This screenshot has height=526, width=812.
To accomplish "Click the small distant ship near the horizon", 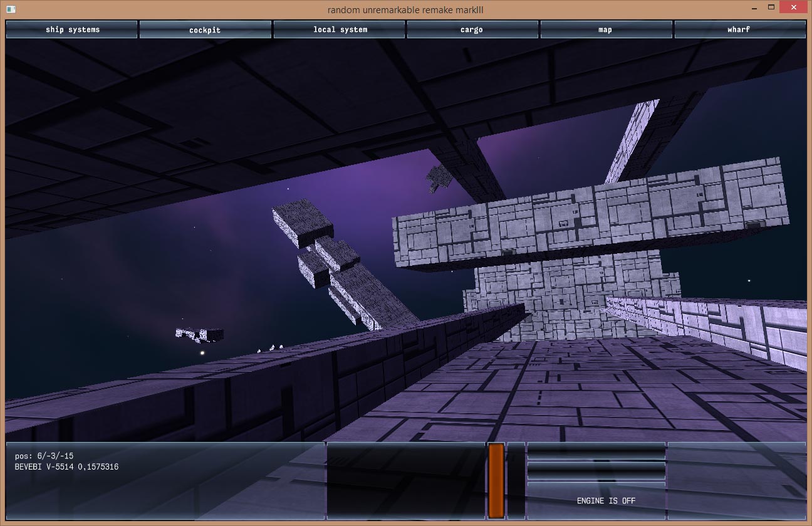I will tap(200, 335).
